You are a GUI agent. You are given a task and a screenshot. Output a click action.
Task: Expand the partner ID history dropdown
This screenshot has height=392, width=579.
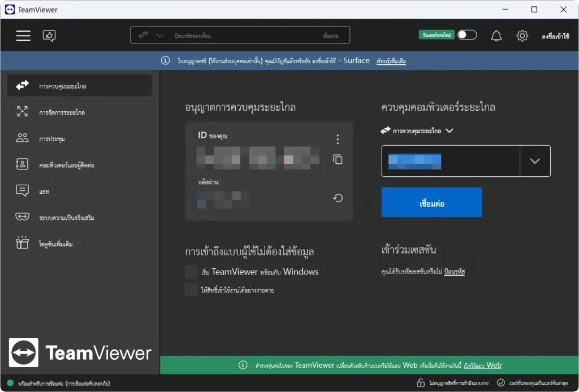click(535, 162)
